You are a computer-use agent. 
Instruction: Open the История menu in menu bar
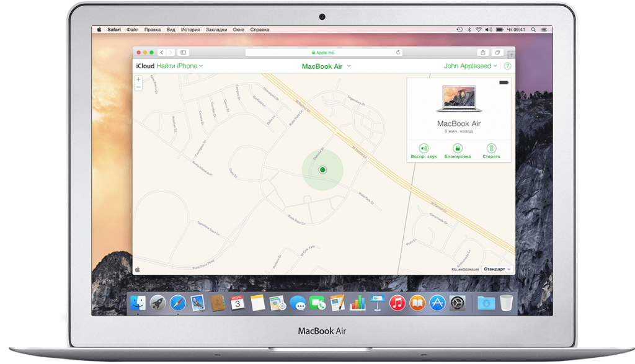[190, 29]
